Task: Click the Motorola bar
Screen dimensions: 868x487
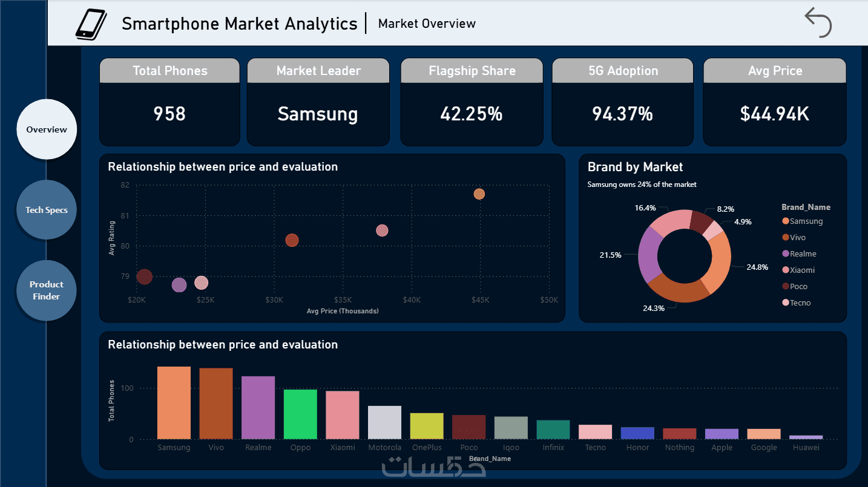Action: pyautogui.click(x=384, y=422)
